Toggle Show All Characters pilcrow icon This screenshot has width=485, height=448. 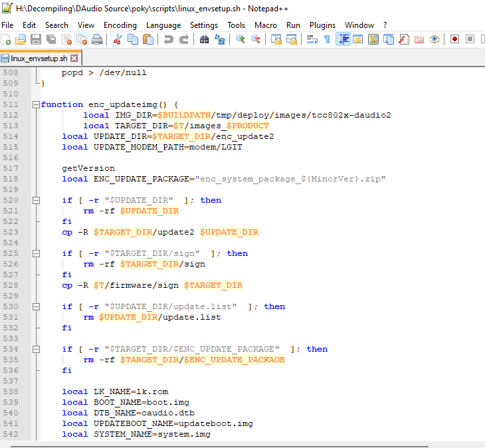[x=327, y=40]
